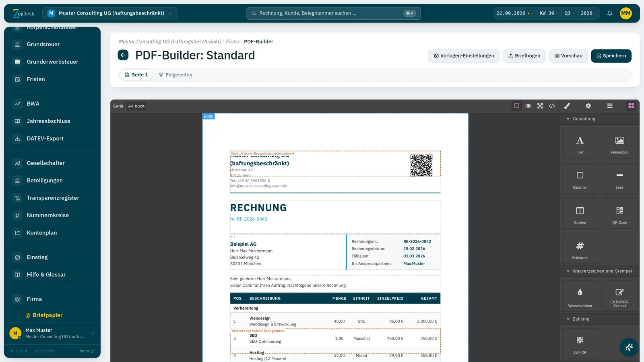Toggle component outline borders
Screen dimensions: 644x362
(x=516, y=106)
